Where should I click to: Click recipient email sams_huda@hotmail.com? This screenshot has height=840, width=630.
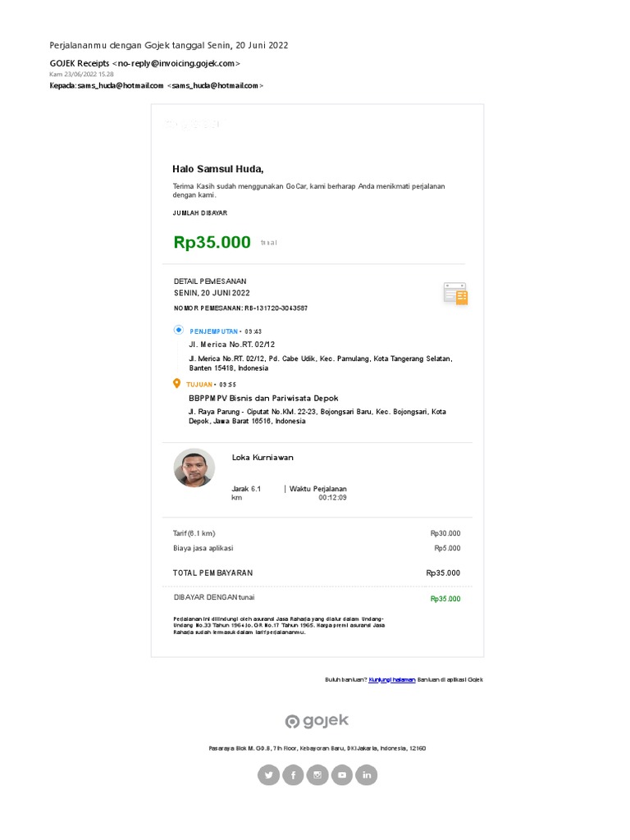tap(215, 85)
